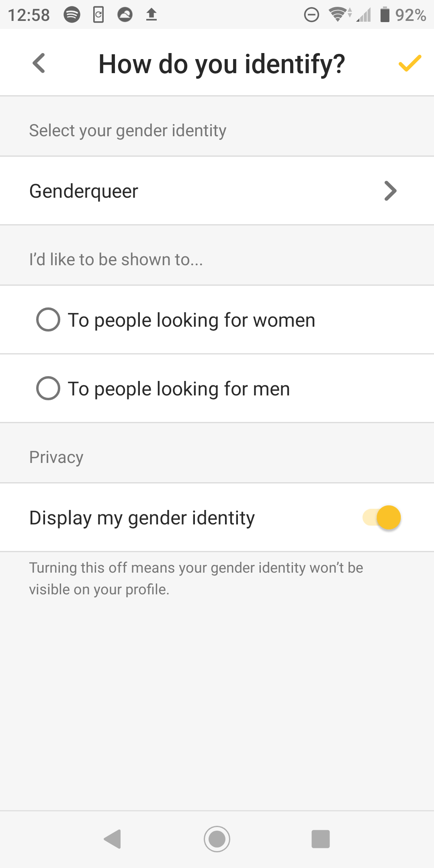Tap the How do you identify header
This screenshot has height=868, width=434.
(x=221, y=63)
